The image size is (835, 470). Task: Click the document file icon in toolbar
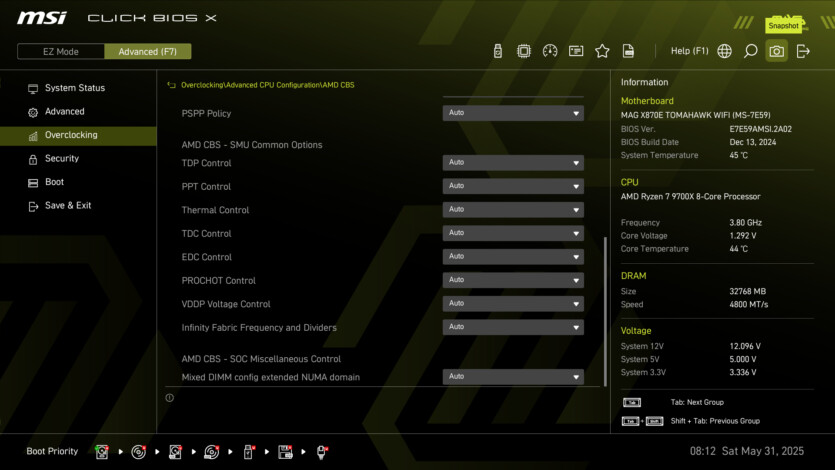[x=628, y=51]
